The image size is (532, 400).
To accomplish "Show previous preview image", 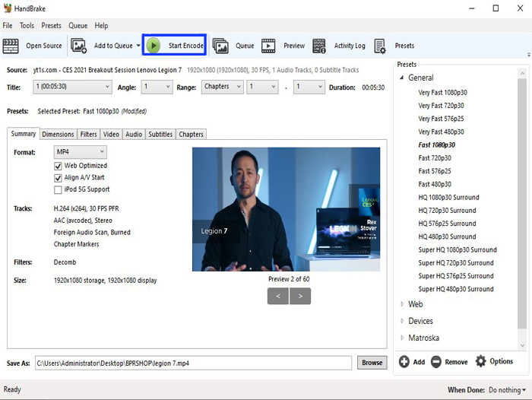I will [x=278, y=296].
